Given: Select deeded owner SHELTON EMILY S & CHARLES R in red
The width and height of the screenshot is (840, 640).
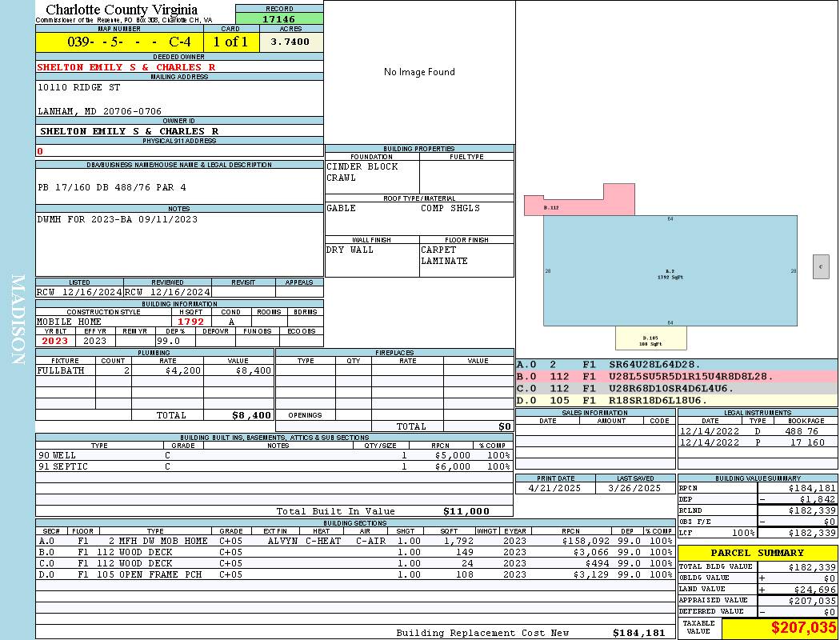Looking at the screenshot, I should coord(126,67).
